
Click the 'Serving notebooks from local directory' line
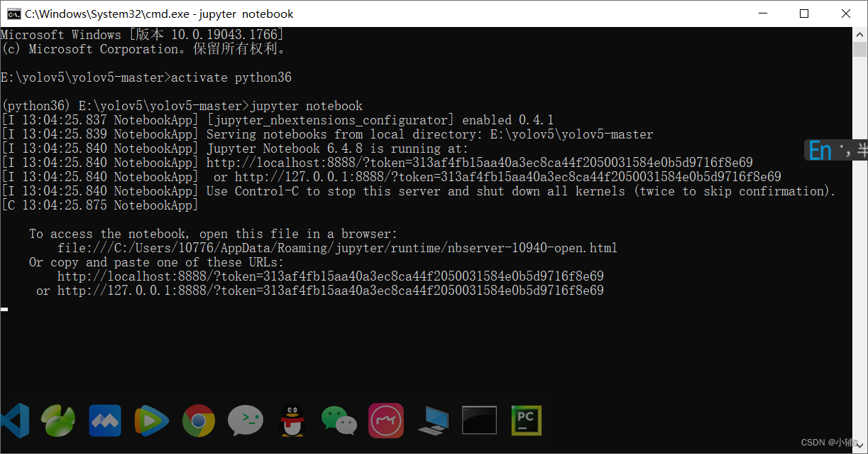click(x=327, y=134)
